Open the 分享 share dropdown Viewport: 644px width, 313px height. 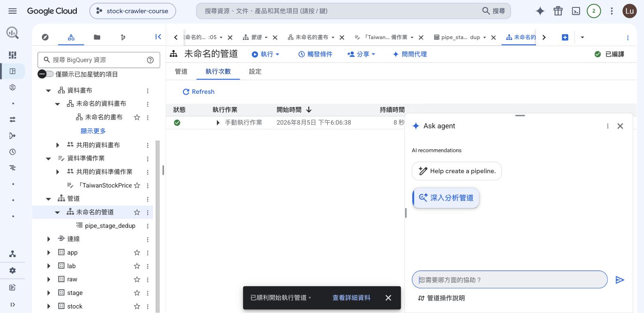[x=361, y=54]
